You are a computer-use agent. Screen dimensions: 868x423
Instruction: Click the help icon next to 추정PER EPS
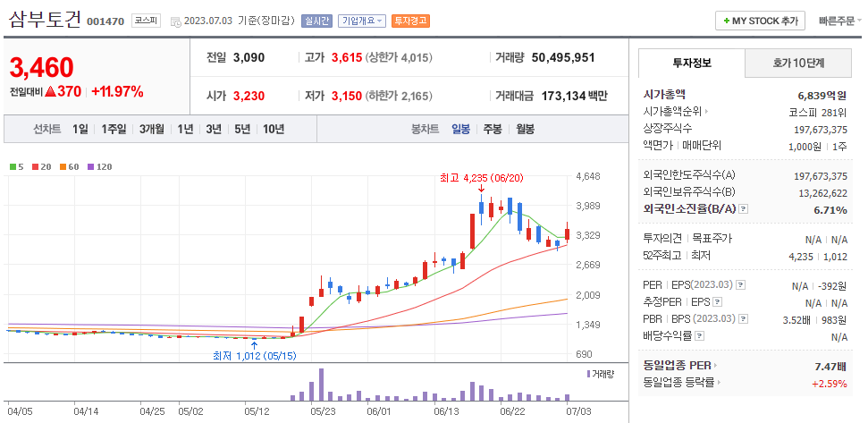tap(718, 302)
